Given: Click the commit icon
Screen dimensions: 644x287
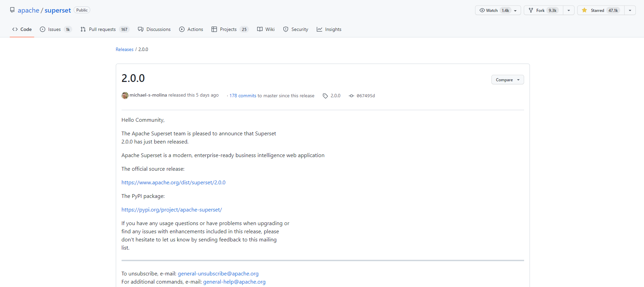Looking at the screenshot, I should pos(351,96).
